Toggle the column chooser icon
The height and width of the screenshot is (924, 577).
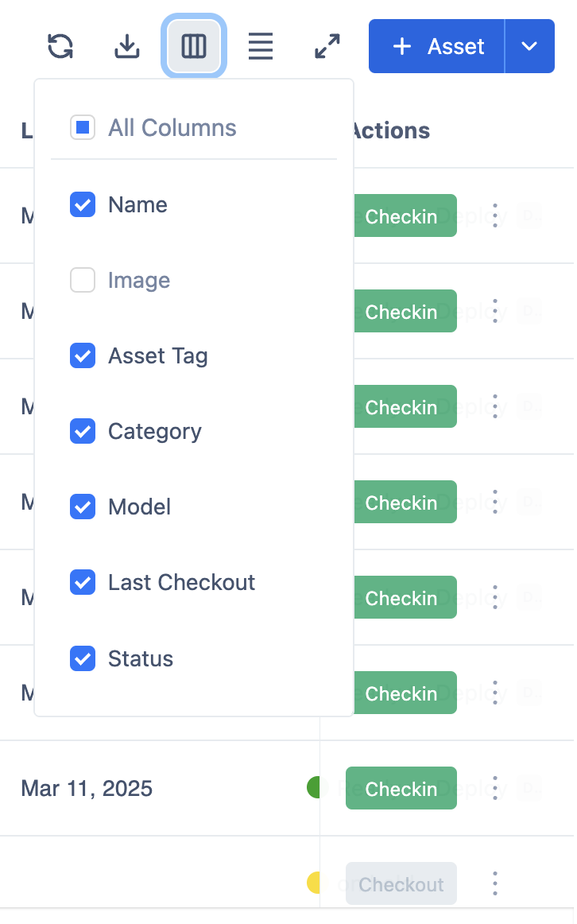point(194,47)
